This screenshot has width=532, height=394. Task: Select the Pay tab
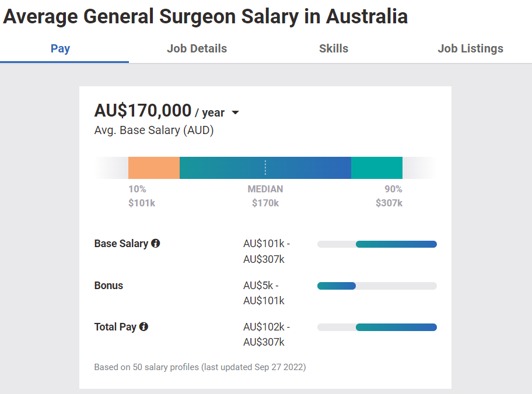point(60,49)
